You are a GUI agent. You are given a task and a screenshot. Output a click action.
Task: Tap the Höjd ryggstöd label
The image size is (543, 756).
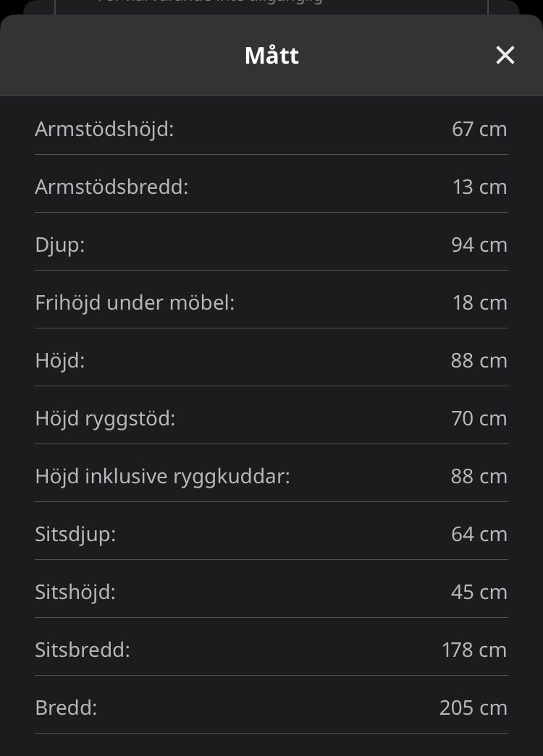[x=105, y=419]
